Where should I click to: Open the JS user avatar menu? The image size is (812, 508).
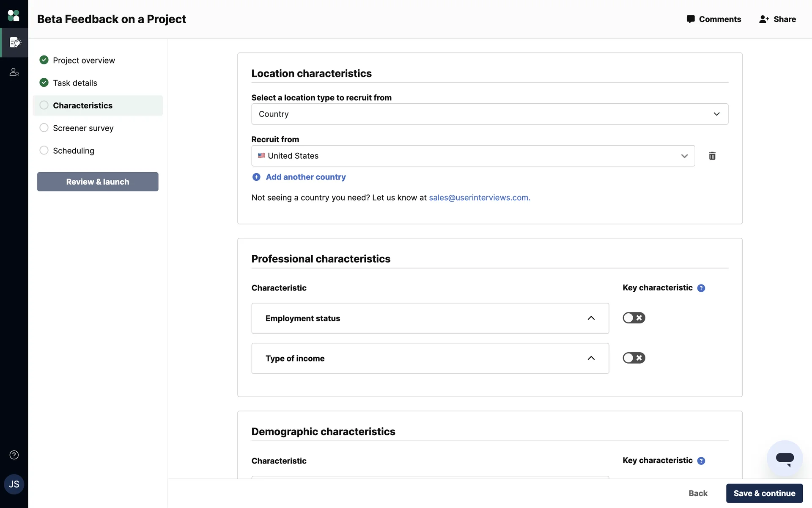[14, 484]
